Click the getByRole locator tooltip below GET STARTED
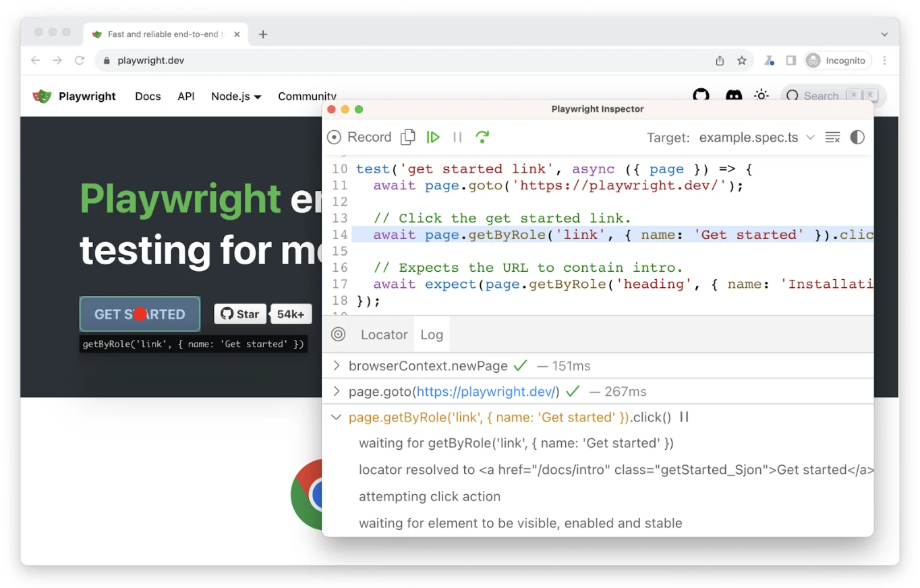Image resolution: width=920 pixels, height=588 pixels. (x=194, y=345)
